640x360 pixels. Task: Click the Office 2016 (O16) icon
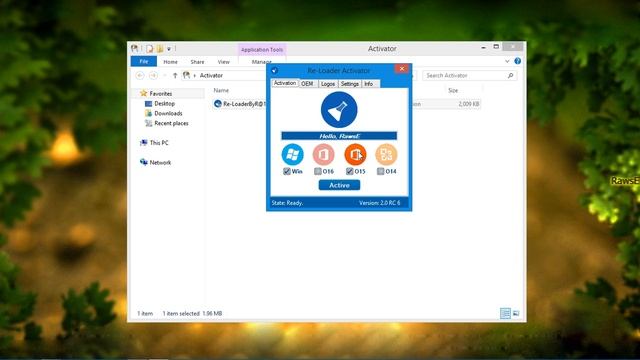(324, 154)
